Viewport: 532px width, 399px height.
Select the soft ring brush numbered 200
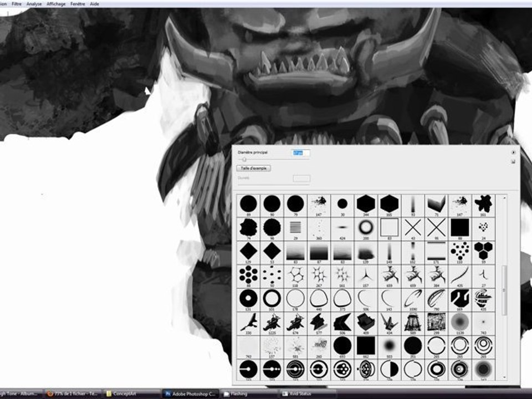(366, 229)
